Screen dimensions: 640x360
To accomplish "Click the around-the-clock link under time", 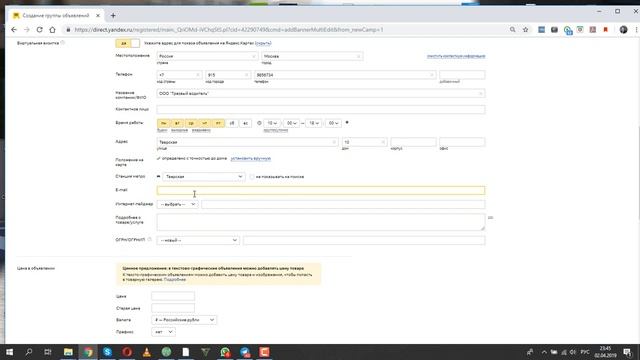I will 276,130.
